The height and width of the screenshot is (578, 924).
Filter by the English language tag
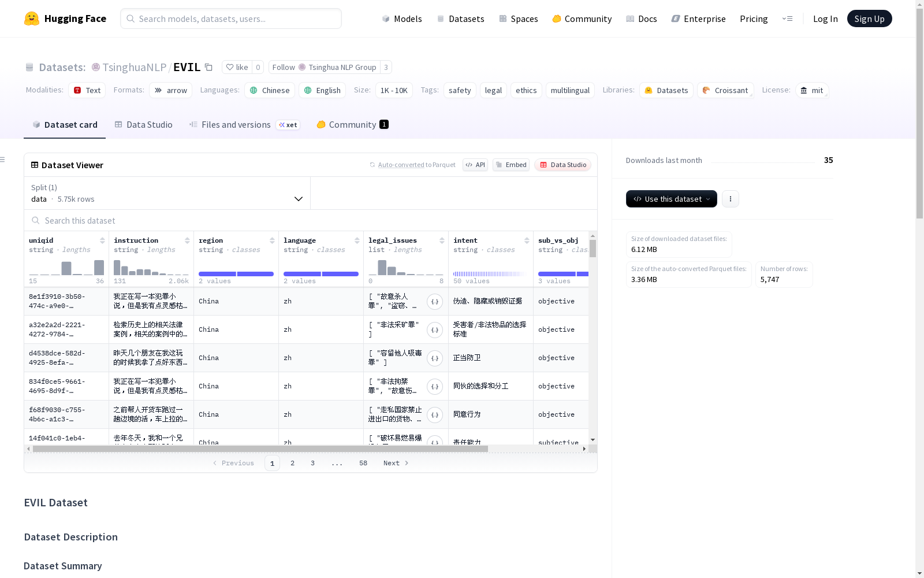(x=322, y=90)
